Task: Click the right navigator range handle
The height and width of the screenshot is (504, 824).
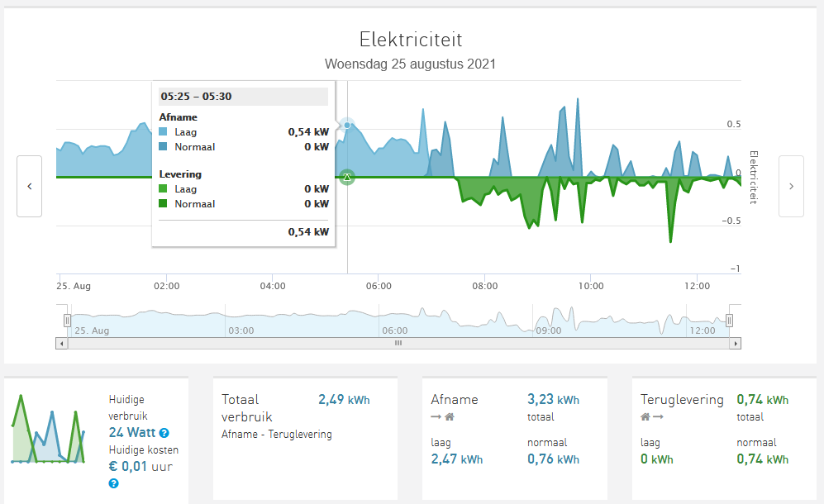Action: tap(729, 321)
